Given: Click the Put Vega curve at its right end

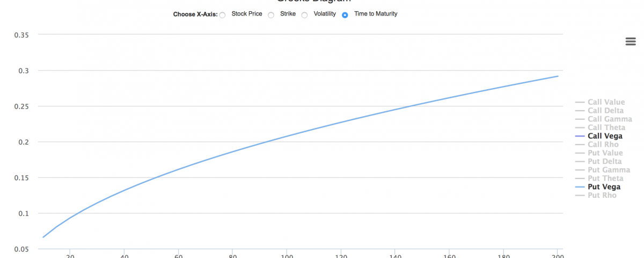Looking at the screenshot, I should coord(557,76).
